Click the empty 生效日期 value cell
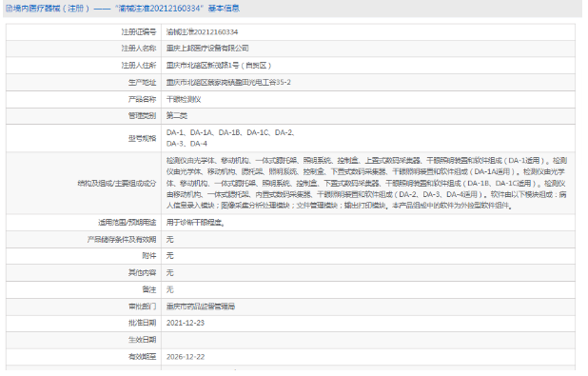The image size is (588, 376). point(368,340)
